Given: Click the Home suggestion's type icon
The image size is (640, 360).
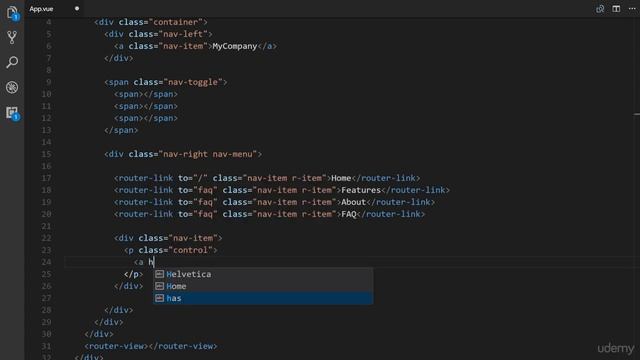Looking at the screenshot, I should click(160, 286).
